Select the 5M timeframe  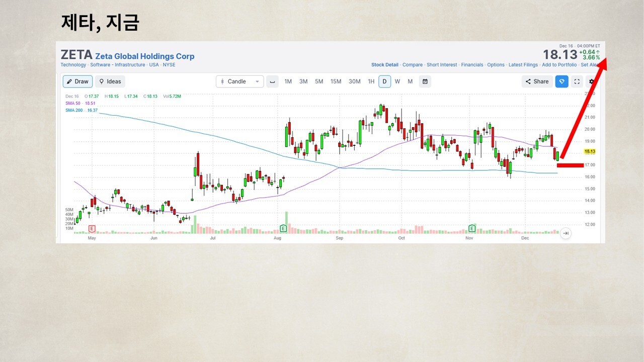click(x=319, y=81)
